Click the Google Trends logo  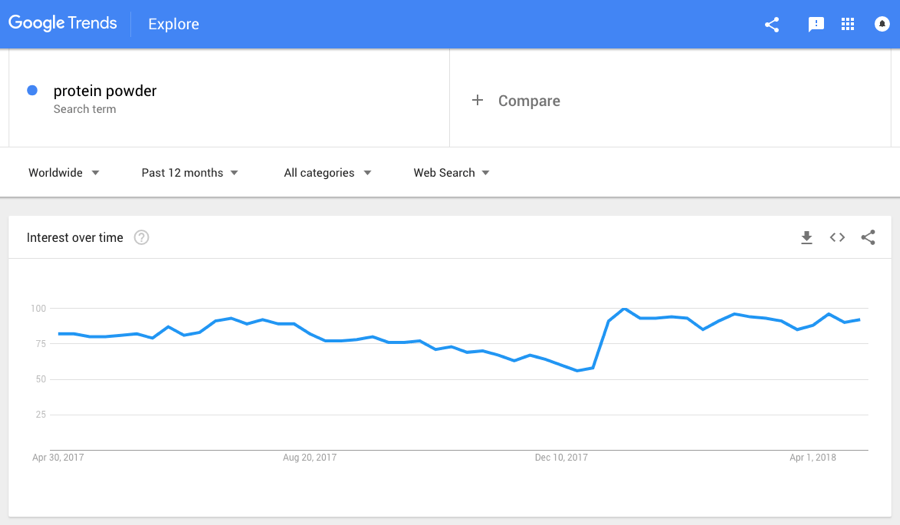coord(63,23)
